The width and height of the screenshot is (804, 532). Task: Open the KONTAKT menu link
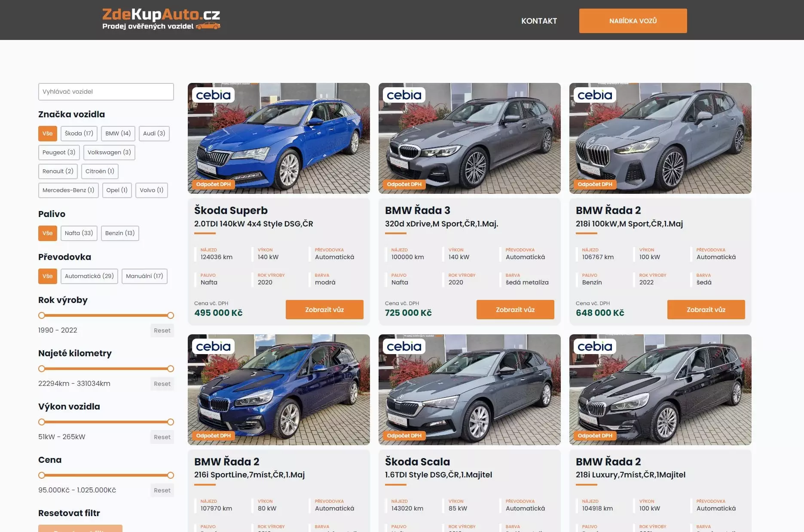pyautogui.click(x=539, y=21)
